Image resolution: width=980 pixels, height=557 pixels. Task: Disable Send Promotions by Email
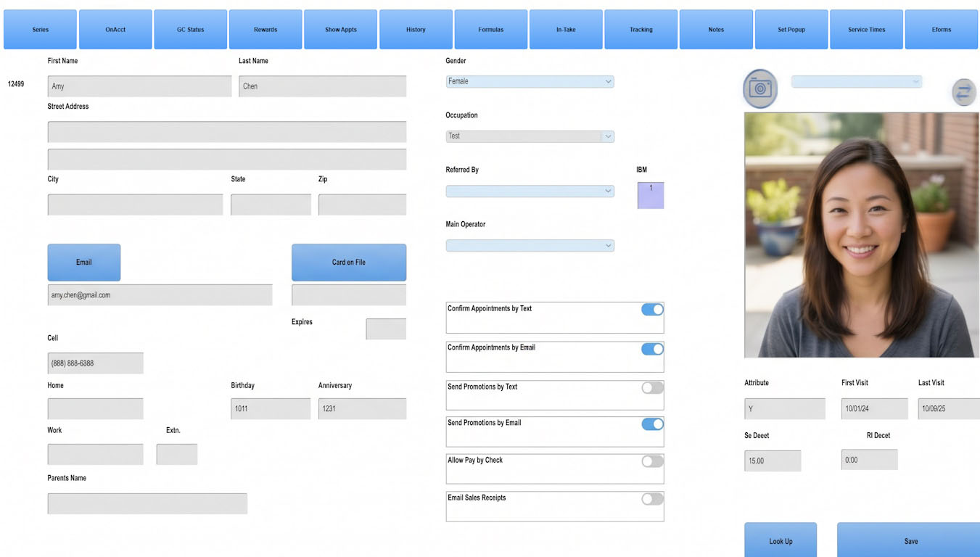652,424
